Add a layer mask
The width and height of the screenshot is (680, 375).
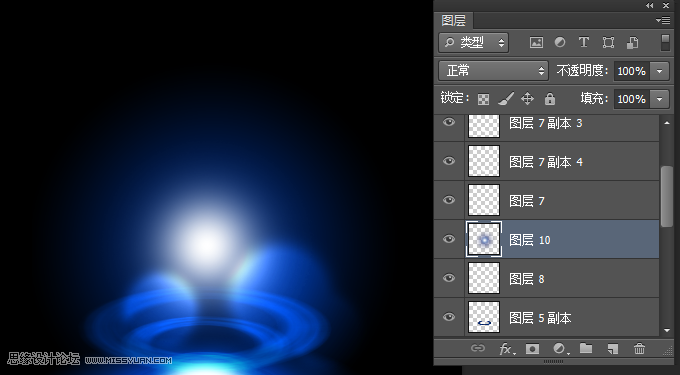point(532,349)
